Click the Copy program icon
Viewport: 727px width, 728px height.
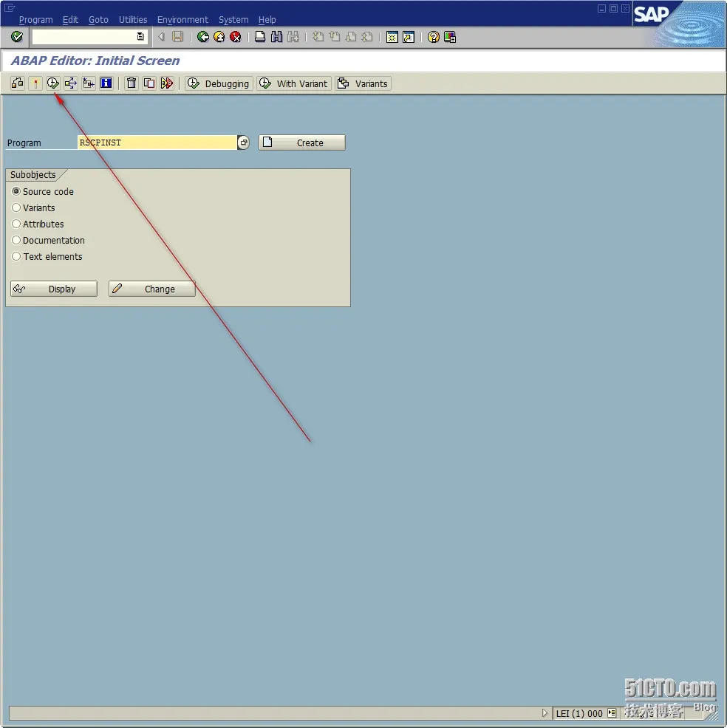tap(149, 83)
